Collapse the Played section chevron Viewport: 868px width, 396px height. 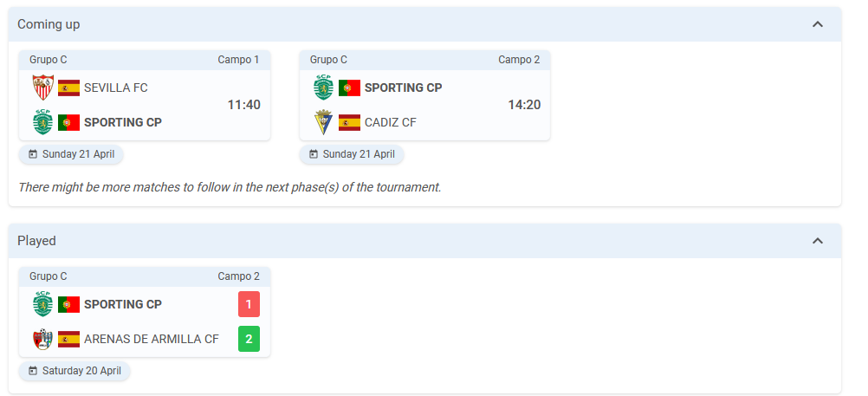tap(817, 241)
